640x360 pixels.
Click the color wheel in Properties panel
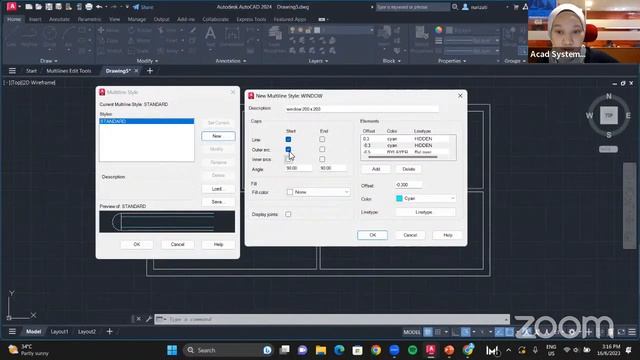[x=438, y=30]
